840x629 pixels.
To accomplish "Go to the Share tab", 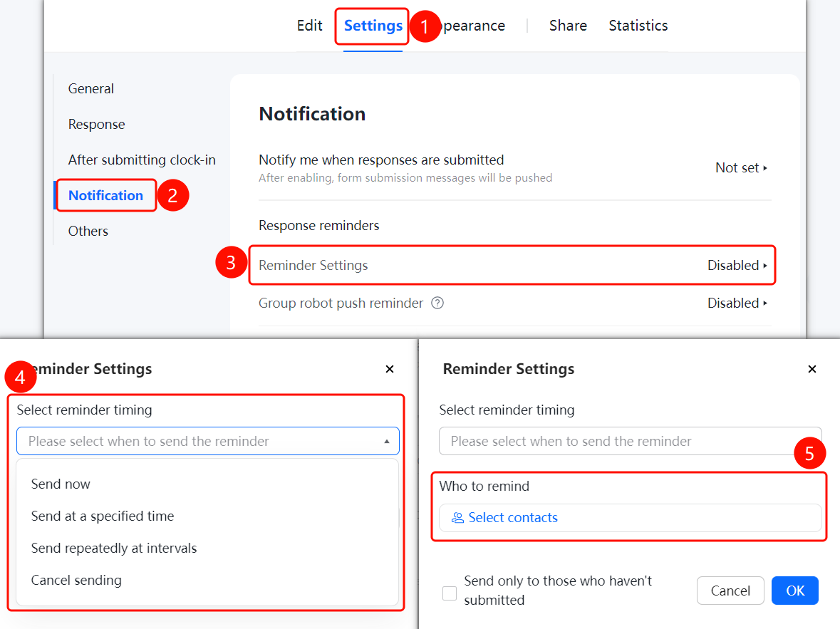I will tap(568, 26).
